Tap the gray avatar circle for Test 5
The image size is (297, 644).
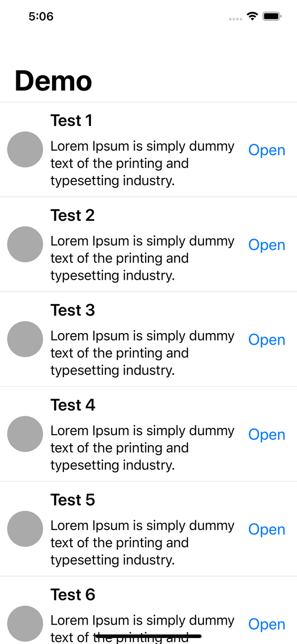pyautogui.click(x=25, y=529)
